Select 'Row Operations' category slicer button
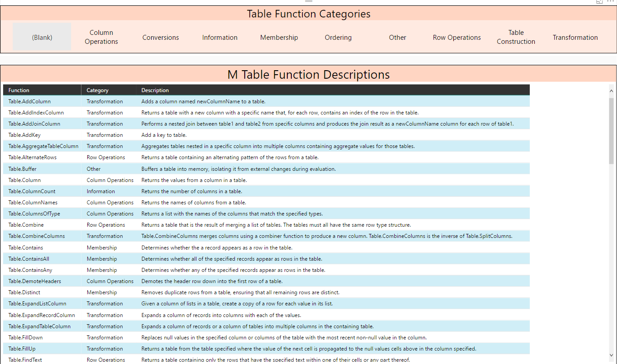Image resolution: width=617 pixels, height=364 pixels. [x=456, y=37]
